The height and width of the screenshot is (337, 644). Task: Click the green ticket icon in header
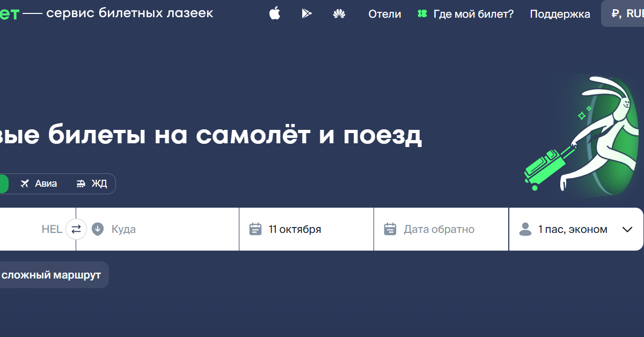[422, 14]
